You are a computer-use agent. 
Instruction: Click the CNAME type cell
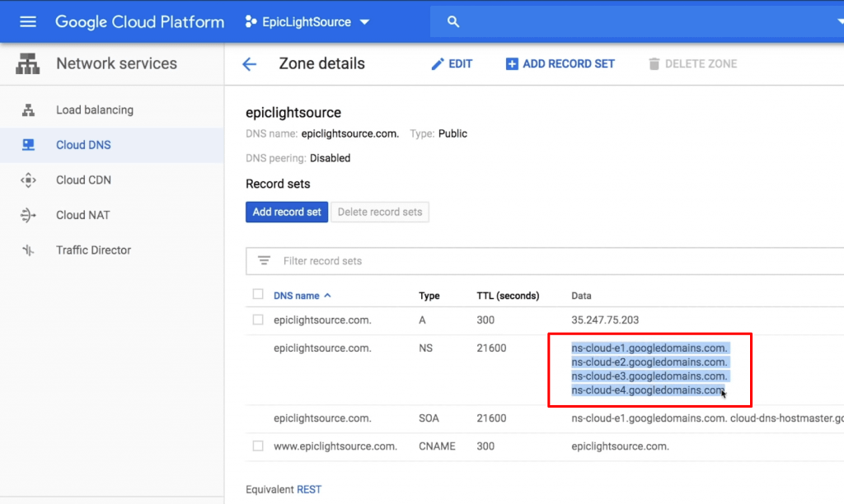pyautogui.click(x=437, y=446)
